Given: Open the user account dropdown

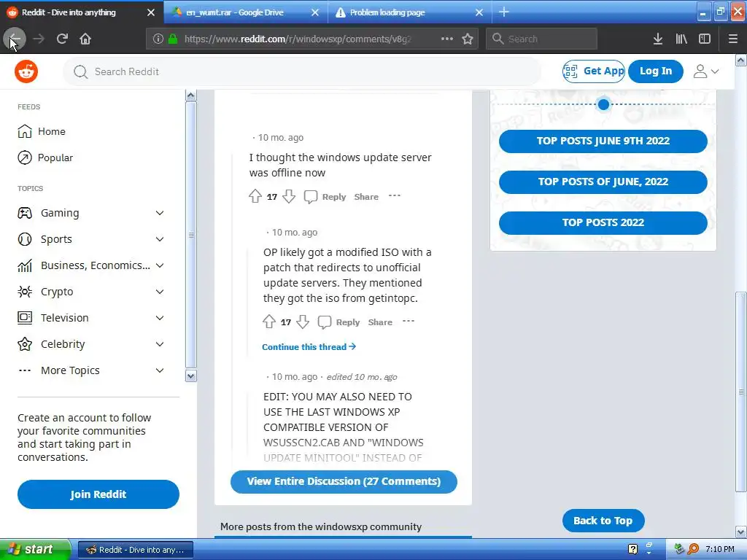Looking at the screenshot, I should click(706, 71).
